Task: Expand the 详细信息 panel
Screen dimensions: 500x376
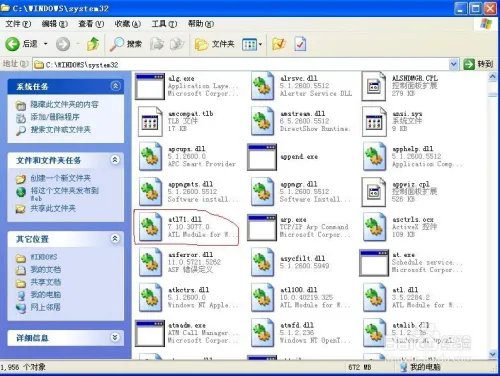Action: pos(115,338)
